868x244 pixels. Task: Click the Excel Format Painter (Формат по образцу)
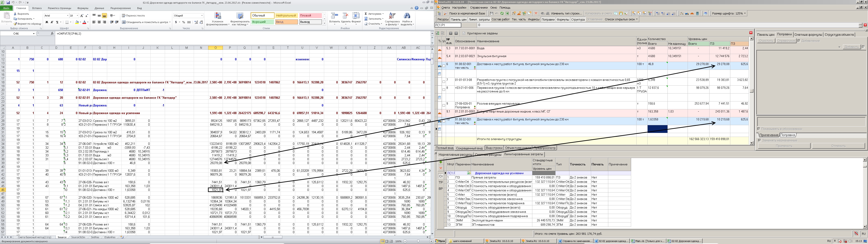(x=28, y=24)
